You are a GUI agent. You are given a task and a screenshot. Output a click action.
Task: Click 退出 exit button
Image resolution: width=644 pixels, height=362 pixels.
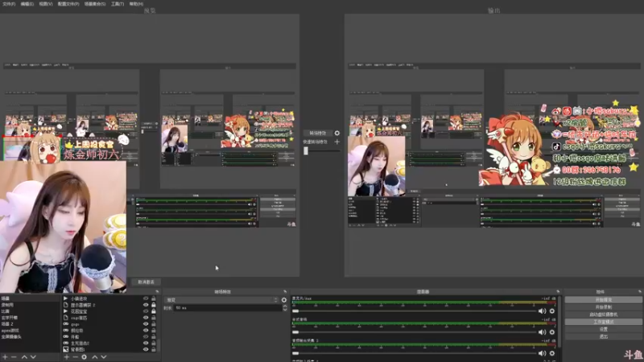pos(603,336)
